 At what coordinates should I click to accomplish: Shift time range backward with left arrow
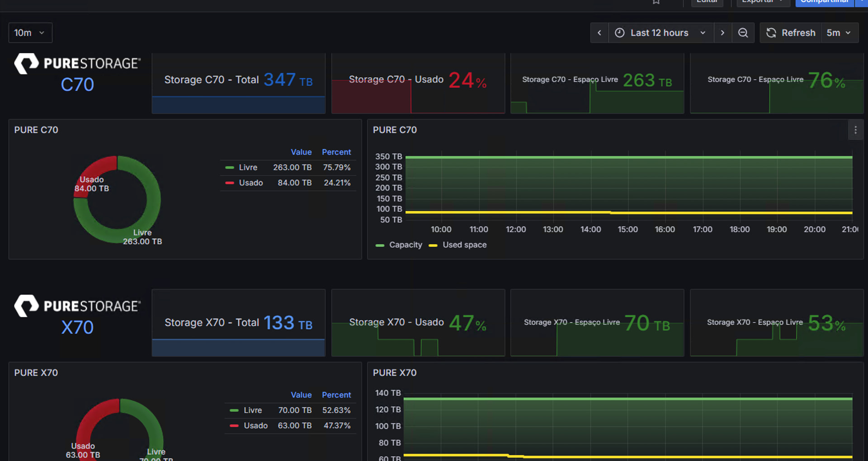point(599,33)
